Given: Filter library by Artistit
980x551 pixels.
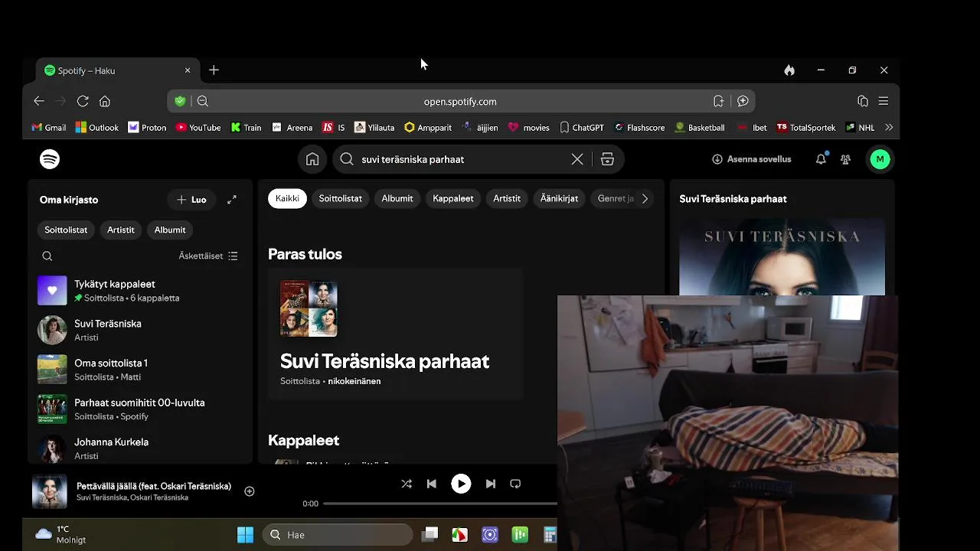Looking at the screenshot, I should [121, 230].
